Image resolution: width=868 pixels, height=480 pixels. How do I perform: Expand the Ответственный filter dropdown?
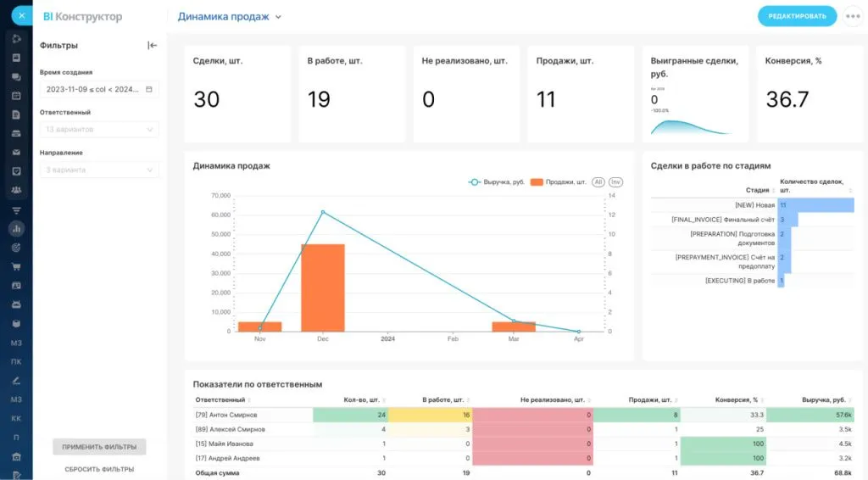[99, 130]
